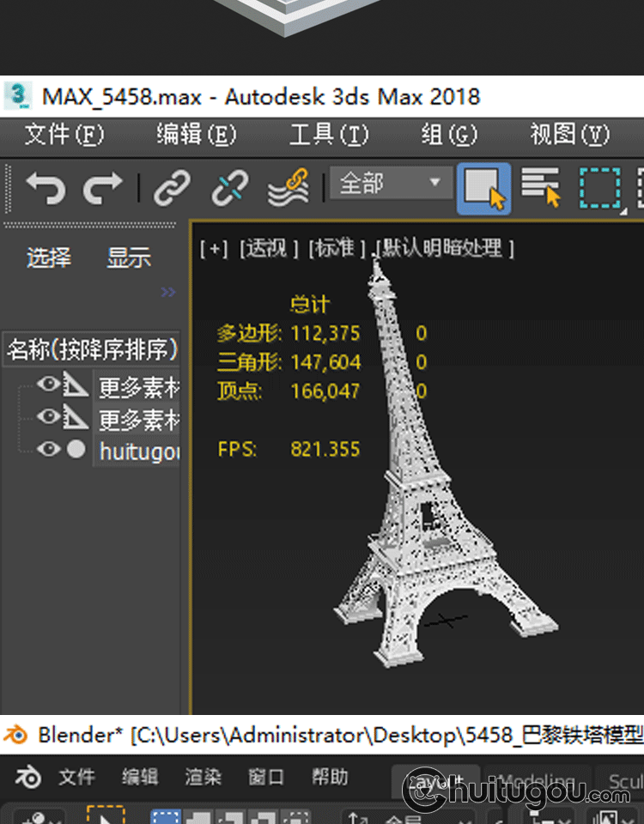Image resolution: width=644 pixels, height=824 pixels.
Task: Hide the huitugou object with eye icon
Action: [49, 449]
